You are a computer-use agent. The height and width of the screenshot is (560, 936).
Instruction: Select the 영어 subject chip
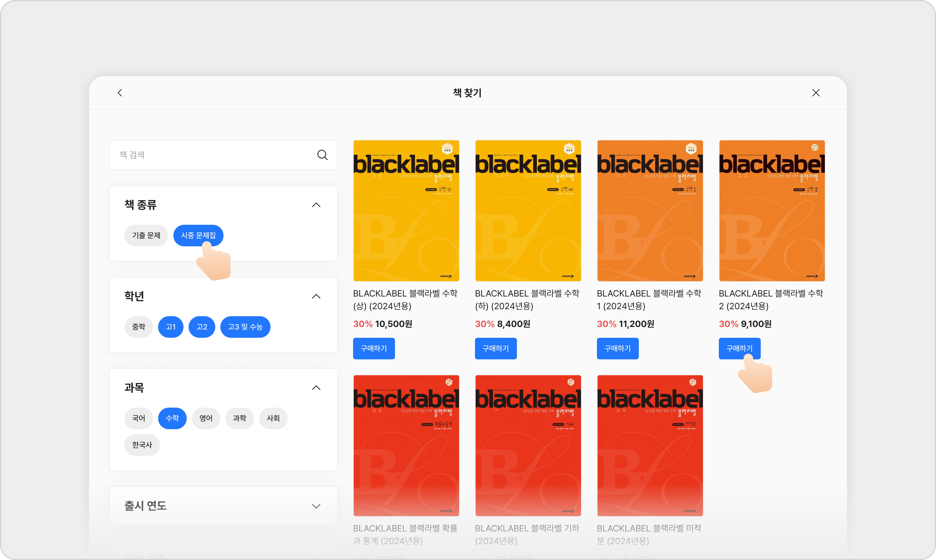[206, 418]
